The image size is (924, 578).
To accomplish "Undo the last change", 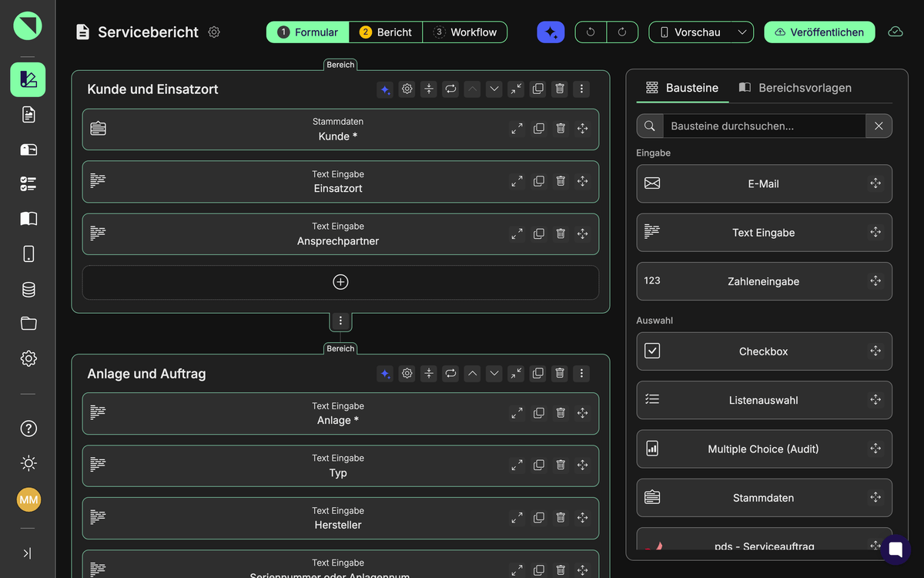I will pos(591,32).
